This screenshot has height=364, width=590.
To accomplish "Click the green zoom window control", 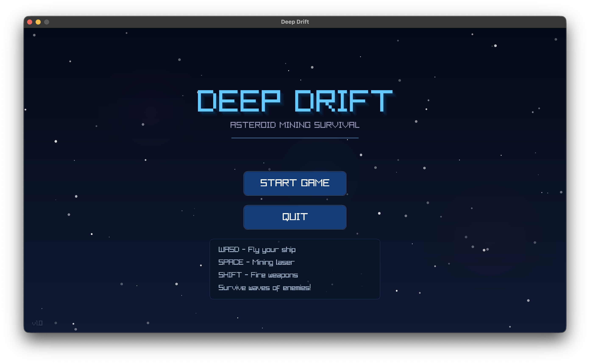I will [x=46, y=22].
